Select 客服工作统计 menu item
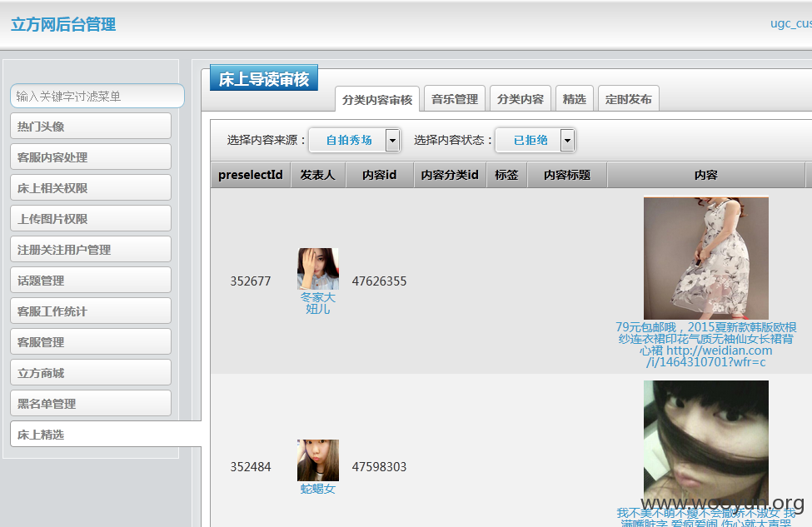The image size is (812, 527). [x=91, y=311]
